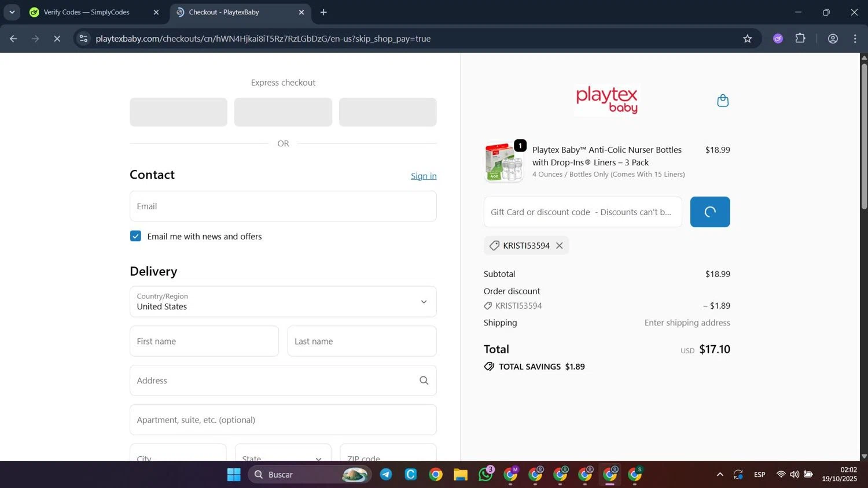Open the blue C app in taskbar
Viewport: 868px width, 488px height.
(x=411, y=475)
